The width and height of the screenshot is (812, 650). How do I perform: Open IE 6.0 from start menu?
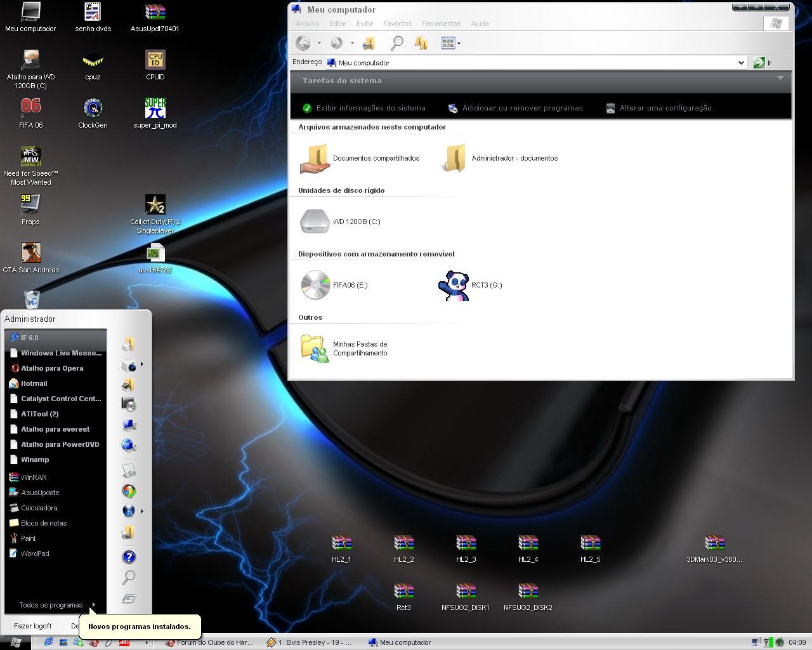click(x=56, y=338)
